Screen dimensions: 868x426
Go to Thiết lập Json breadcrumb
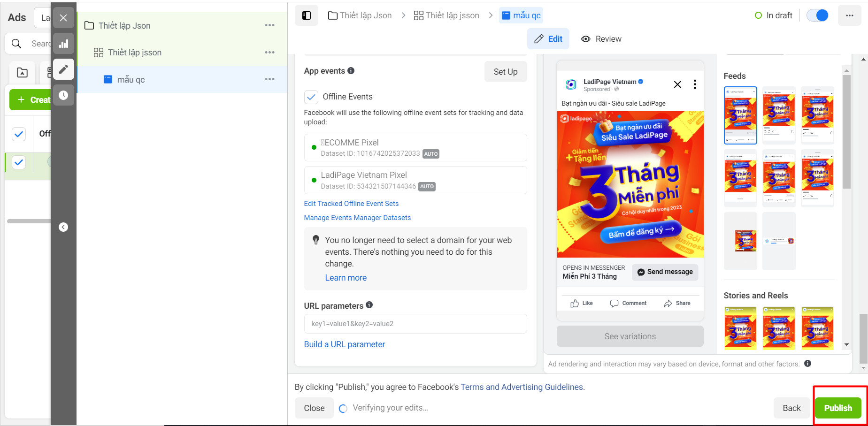[x=360, y=15]
